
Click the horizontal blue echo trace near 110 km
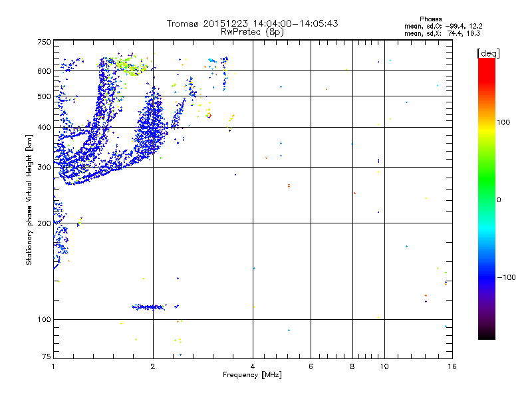pos(149,307)
